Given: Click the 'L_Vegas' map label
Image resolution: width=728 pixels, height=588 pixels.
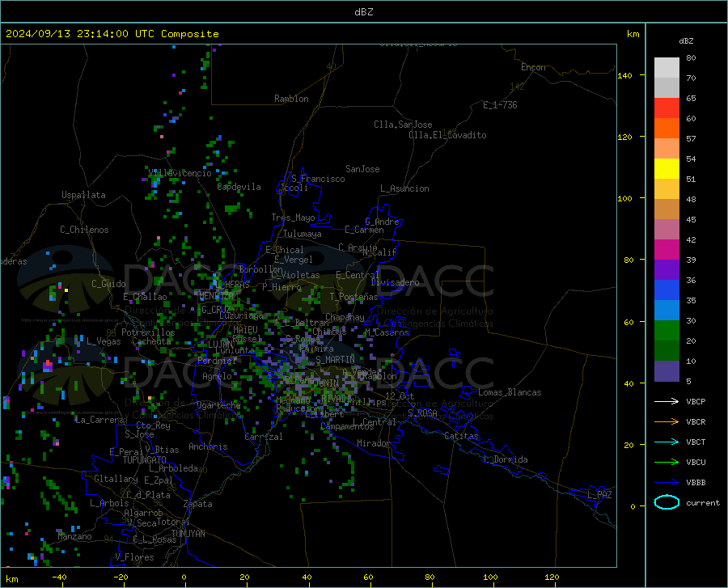Looking at the screenshot, I should point(104,341).
